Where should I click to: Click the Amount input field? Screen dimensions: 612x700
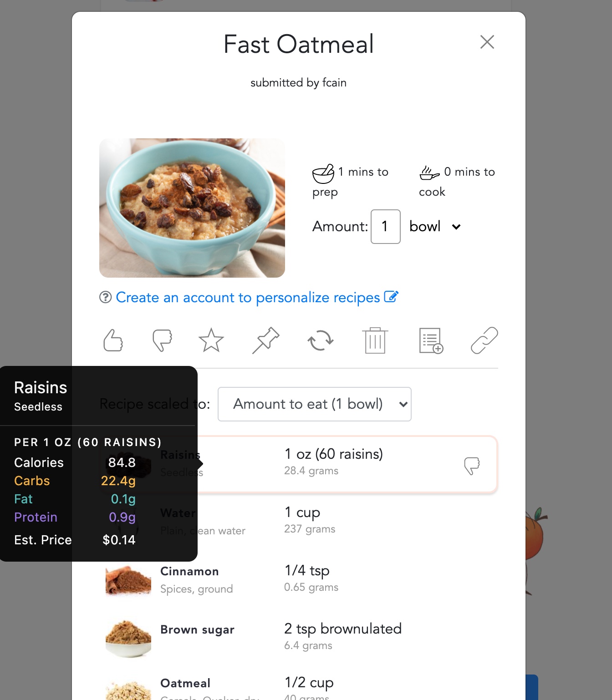[x=386, y=227]
